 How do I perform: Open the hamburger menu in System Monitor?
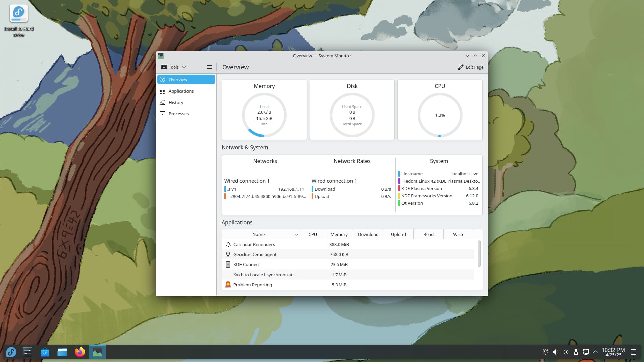[209, 67]
